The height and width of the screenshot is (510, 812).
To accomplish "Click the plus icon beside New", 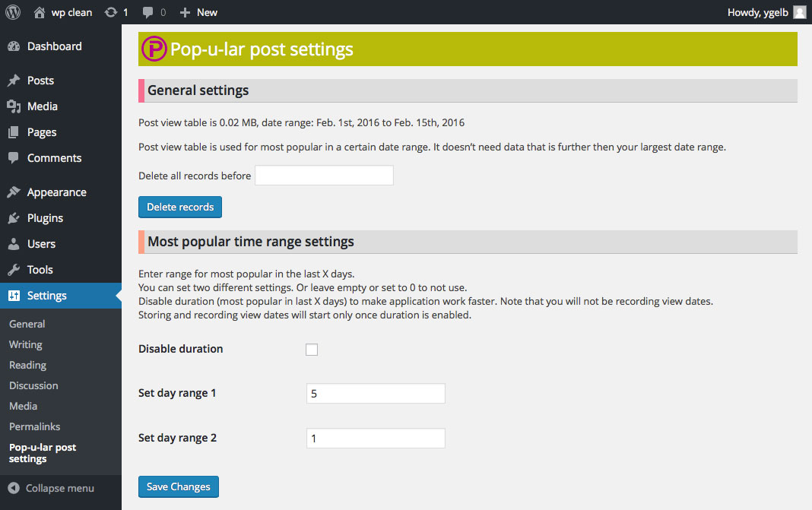I will [x=185, y=12].
